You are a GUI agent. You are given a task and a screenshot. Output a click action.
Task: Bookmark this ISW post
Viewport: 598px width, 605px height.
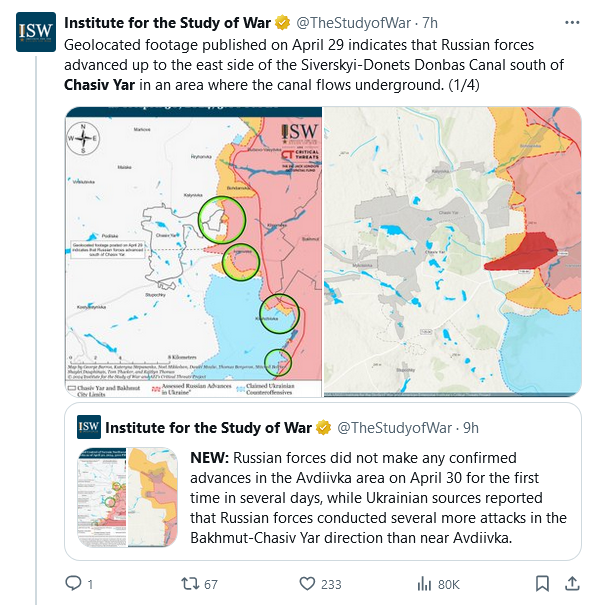point(542,583)
